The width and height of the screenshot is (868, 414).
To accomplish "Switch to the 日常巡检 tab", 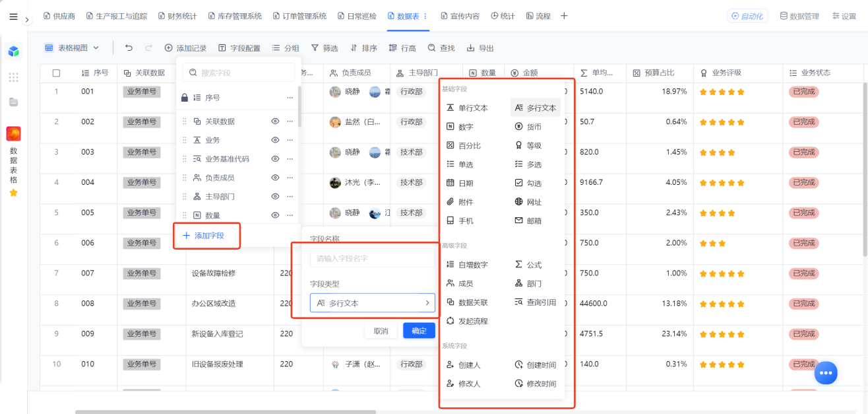I will point(357,16).
